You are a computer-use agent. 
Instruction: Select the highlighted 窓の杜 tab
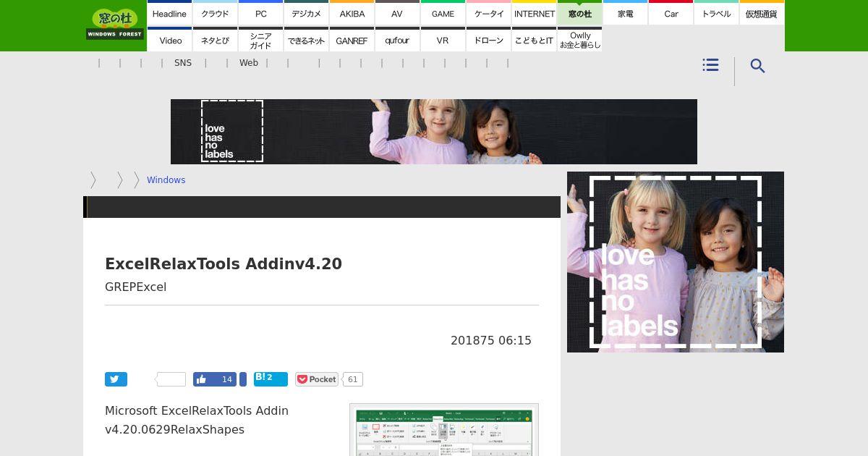[x=579, y=14]
